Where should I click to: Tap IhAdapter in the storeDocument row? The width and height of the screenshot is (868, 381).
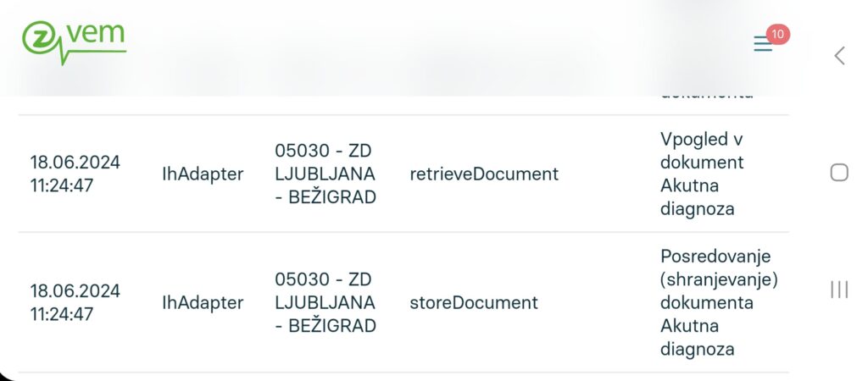[x=203, y=302]
